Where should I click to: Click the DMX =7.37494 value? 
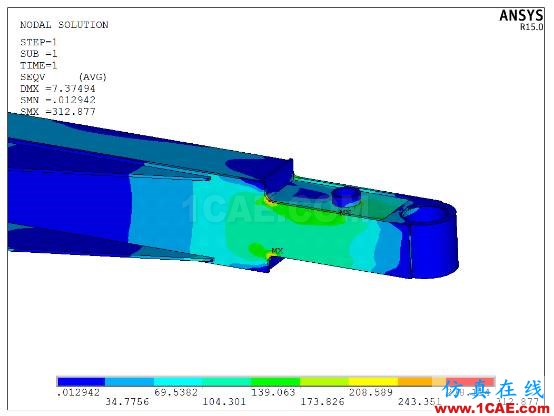click(x=58, y=88)
